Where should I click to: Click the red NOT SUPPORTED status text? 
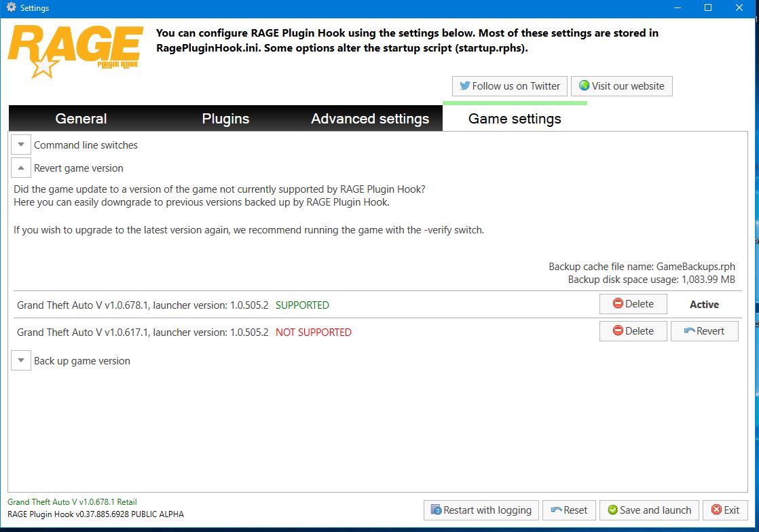(x=313, y=332)
